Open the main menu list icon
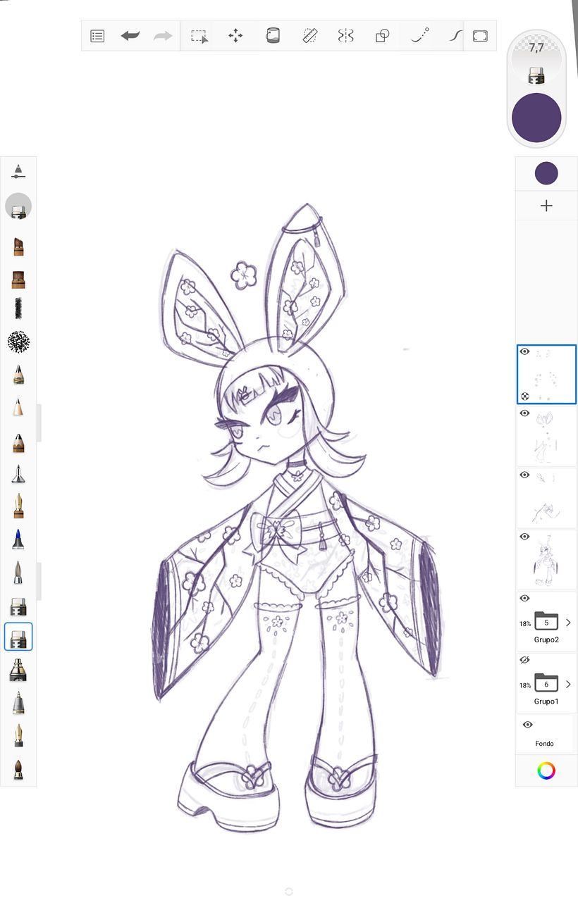Screen dimensions: 578x924 [97, 36]
